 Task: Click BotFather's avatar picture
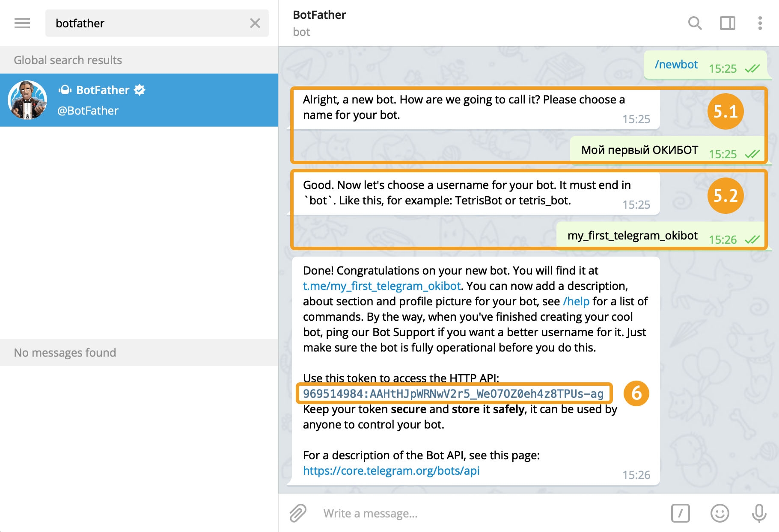click(x=27, y=100)
